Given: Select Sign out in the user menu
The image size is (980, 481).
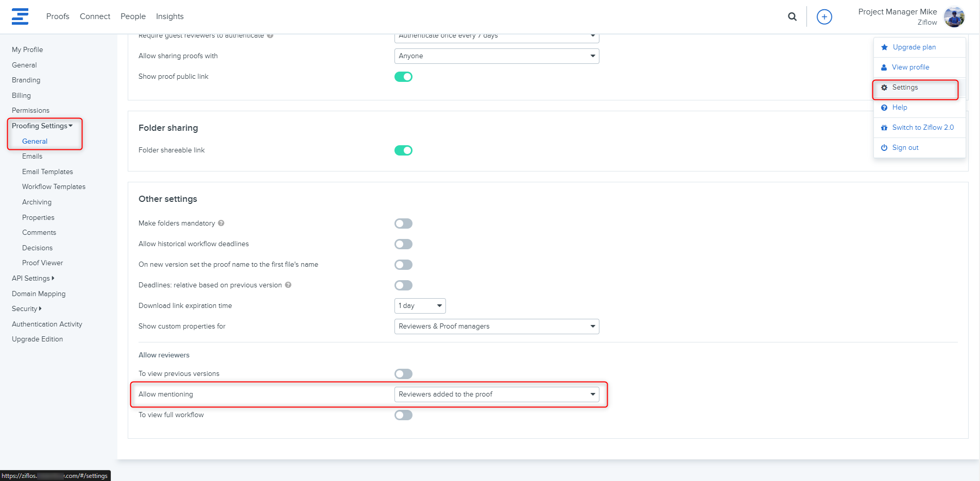Looking at the screenshot, I should 919,148.
